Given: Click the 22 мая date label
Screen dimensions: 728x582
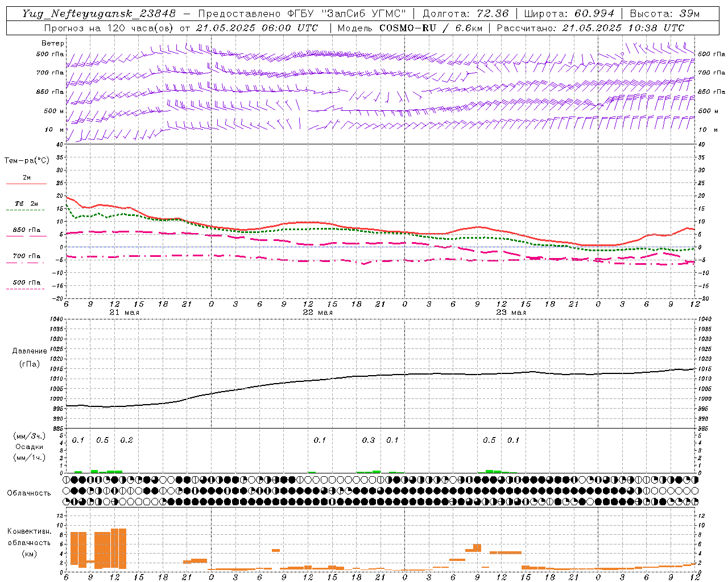Looking at the screenshot, I should [318, 313].
